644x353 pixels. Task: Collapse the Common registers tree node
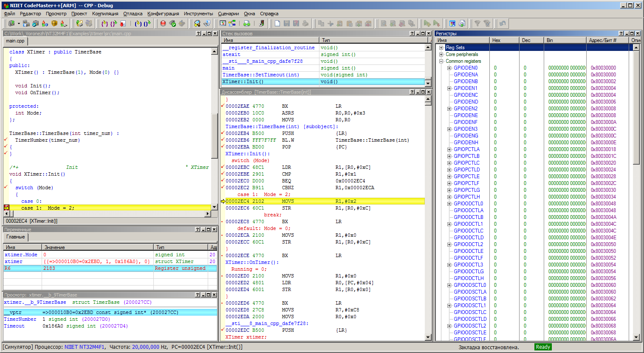pos(441,61)
